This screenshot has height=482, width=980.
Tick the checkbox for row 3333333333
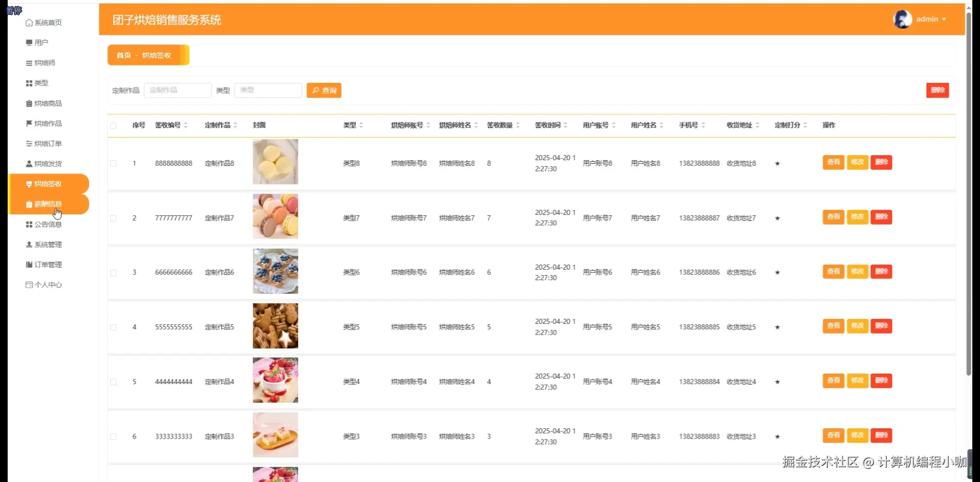click(113, 437)
